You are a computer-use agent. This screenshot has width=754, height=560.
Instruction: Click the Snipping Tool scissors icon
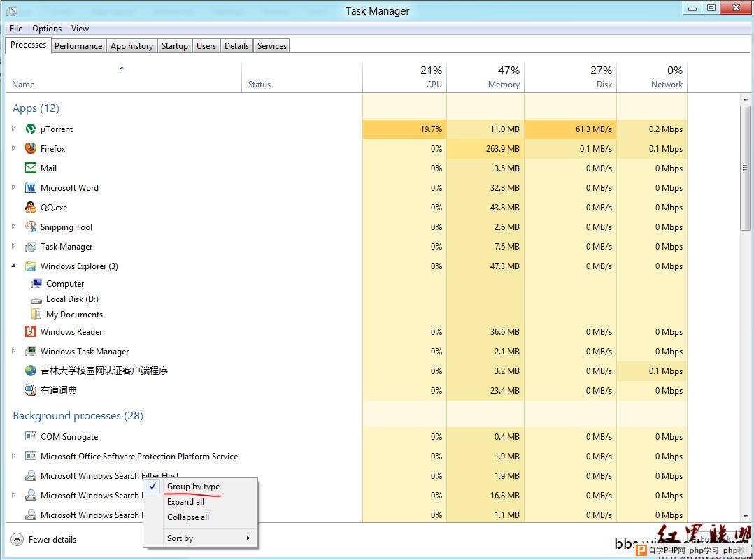pyautogui.click(x=31, y=227)
